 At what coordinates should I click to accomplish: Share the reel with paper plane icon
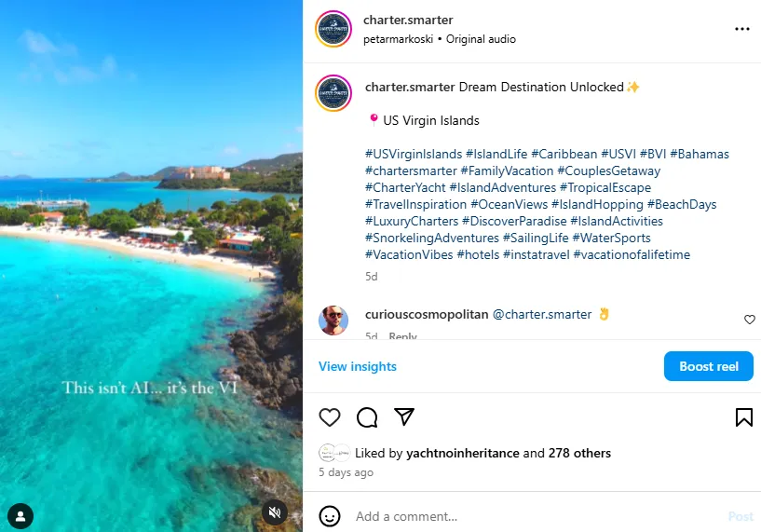tap(403, 416)
